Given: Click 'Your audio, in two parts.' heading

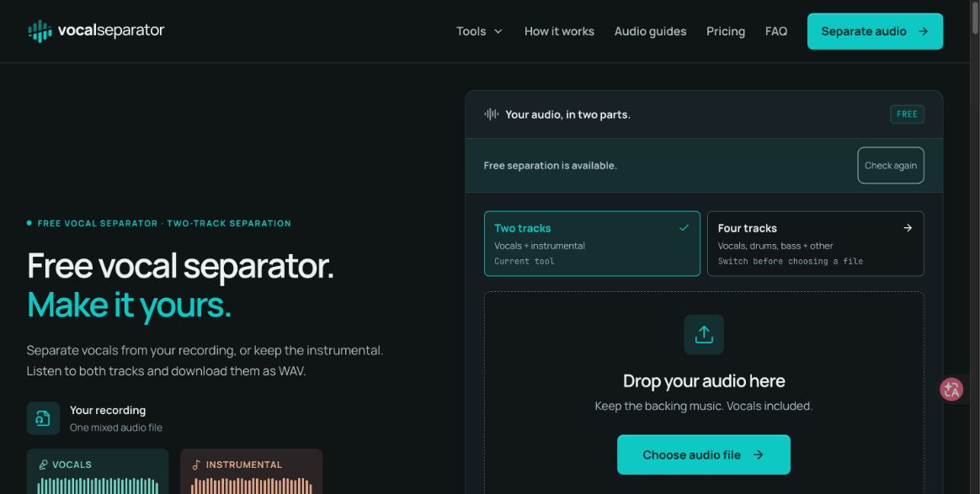Looking at the screenshot, I should 567,114.
